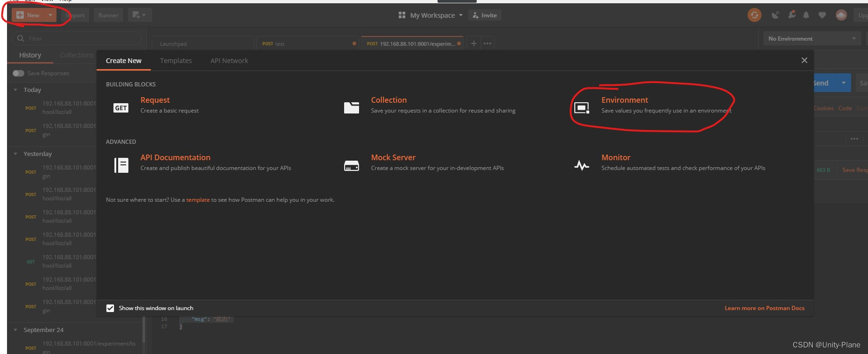The height and width of the screenshot is (354, 868).
Task: Click the Filter search field
Action: (x=78, y=38)
